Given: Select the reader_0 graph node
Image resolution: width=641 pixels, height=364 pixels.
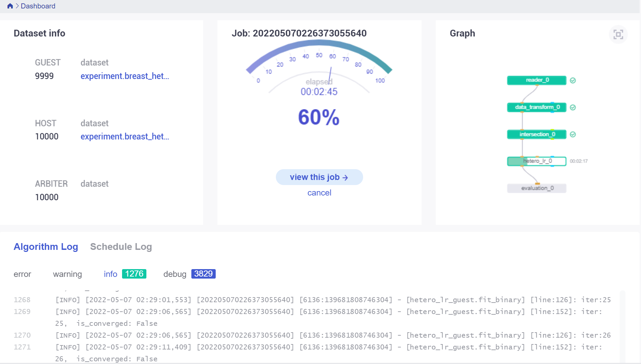Looking at the screenshot, I should (x=537, y=80).
